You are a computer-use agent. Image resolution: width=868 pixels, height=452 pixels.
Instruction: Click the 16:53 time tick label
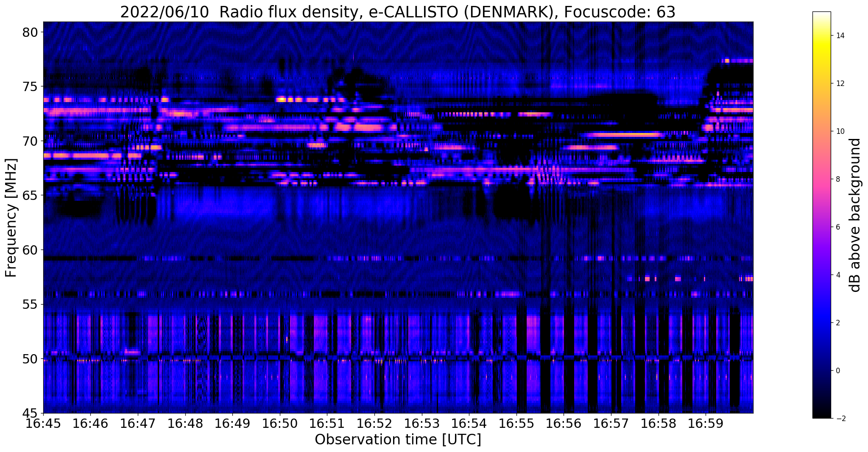422,424
